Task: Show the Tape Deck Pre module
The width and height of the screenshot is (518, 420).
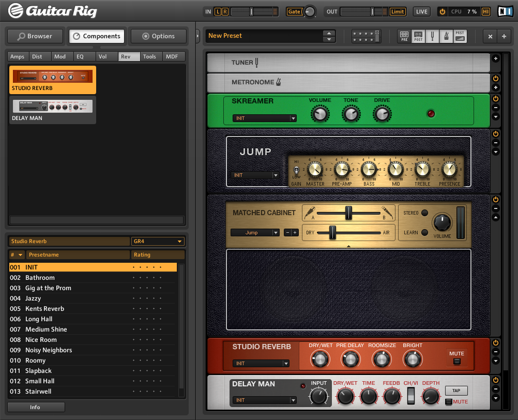Action: coord(404,36)
